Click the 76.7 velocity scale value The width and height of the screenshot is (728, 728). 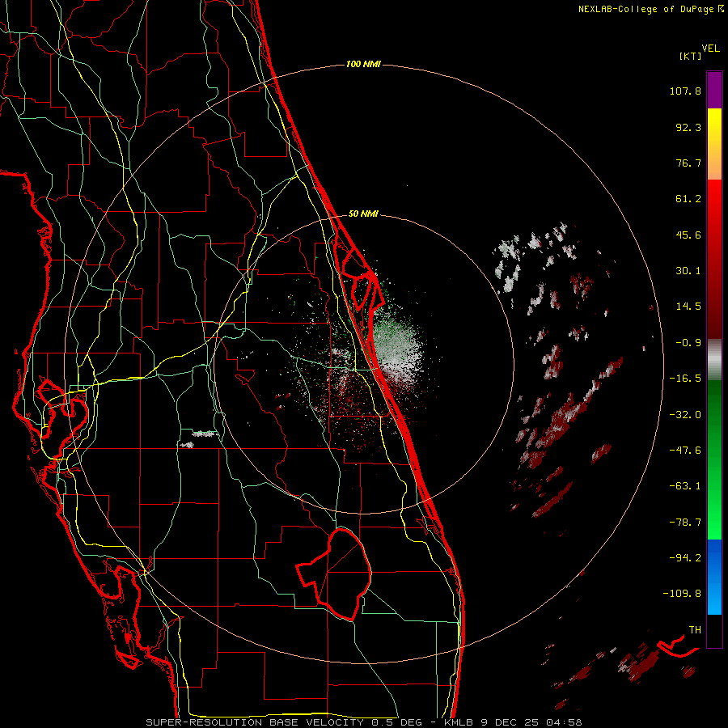tap(688, 163)
